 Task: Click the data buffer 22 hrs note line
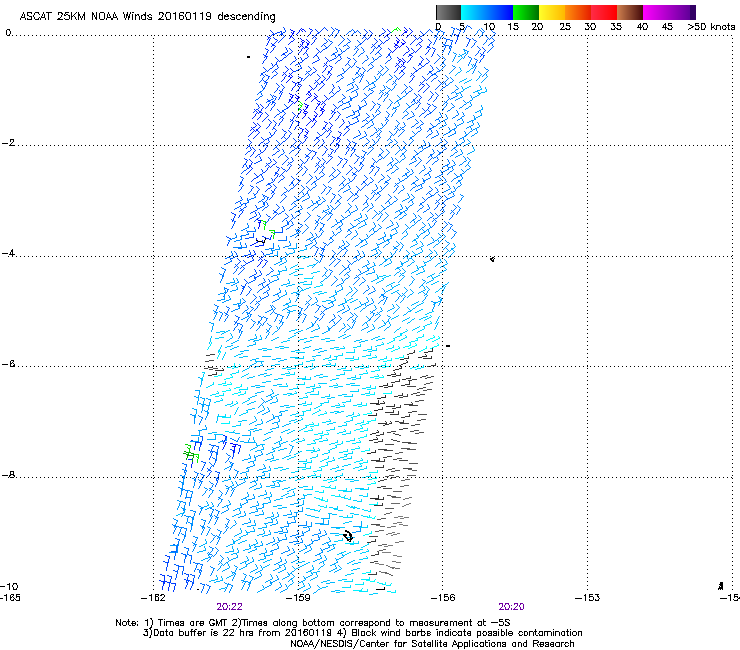(x=362, y=633)
